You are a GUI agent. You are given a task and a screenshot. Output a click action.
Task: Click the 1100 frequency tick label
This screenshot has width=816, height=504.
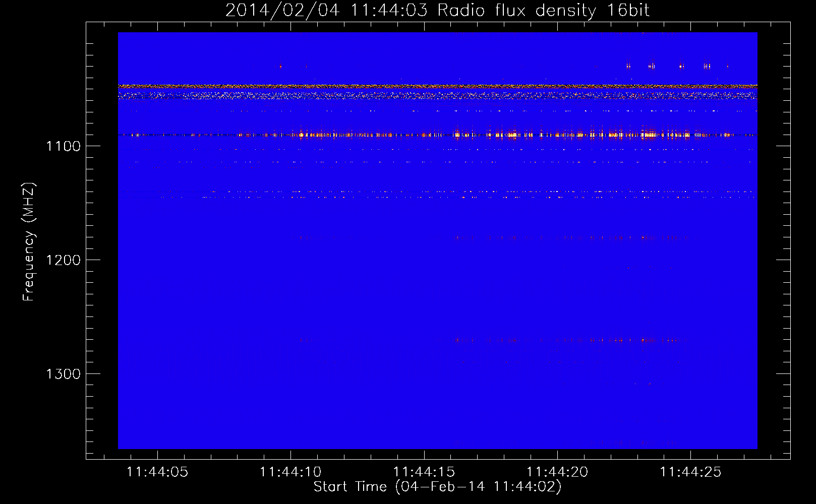coord(63,146)
